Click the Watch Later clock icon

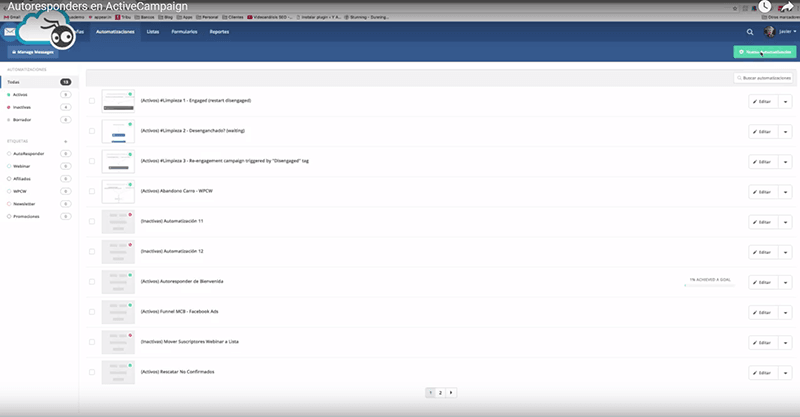764,6
